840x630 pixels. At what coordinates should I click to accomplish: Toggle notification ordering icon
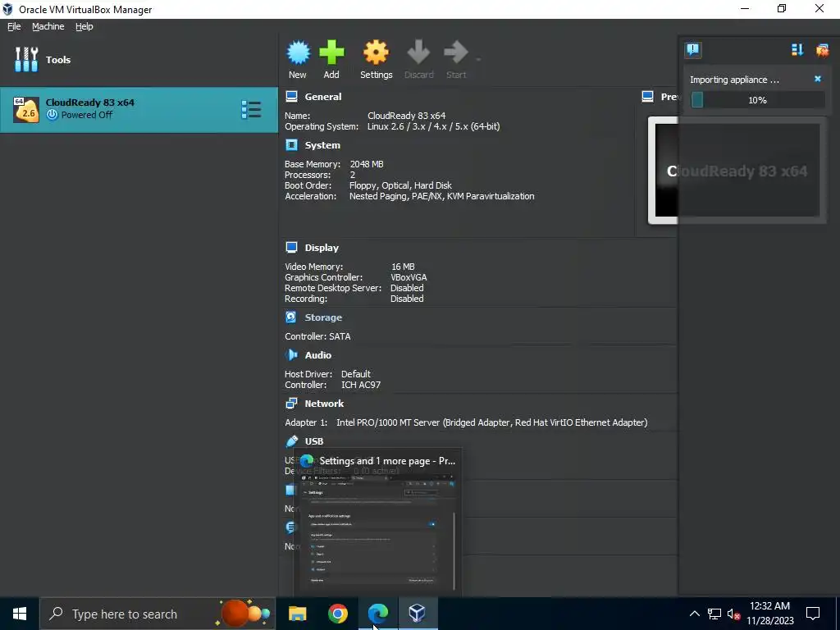click(797, 50)
